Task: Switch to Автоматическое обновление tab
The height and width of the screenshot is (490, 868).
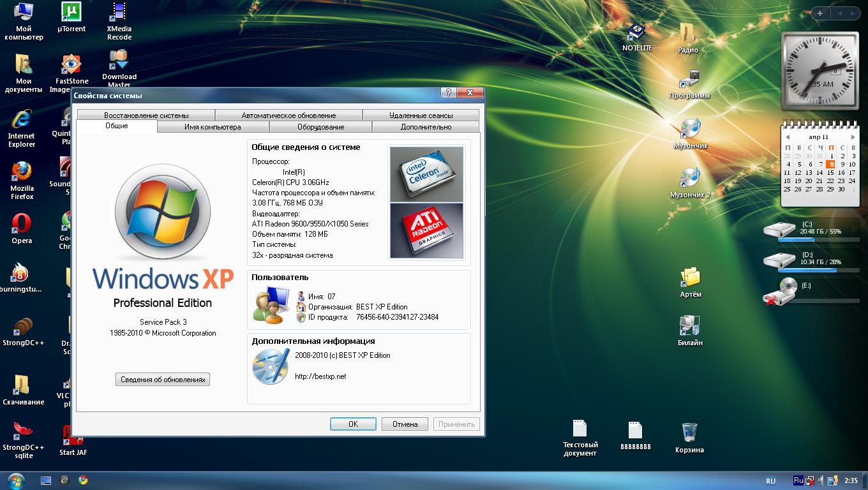Action: click(288, 115)
